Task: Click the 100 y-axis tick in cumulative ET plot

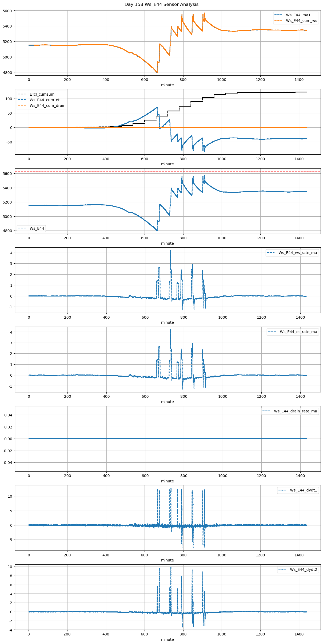Action: (9, 99)
